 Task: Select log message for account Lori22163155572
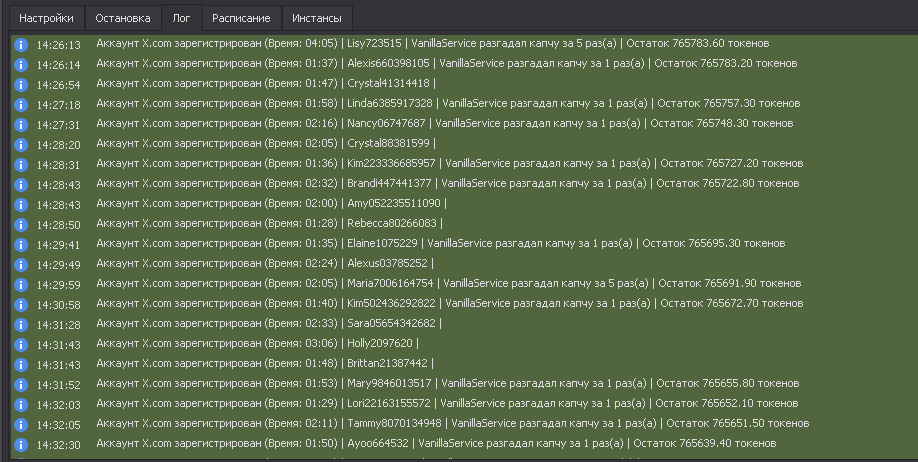coord(447,403)
